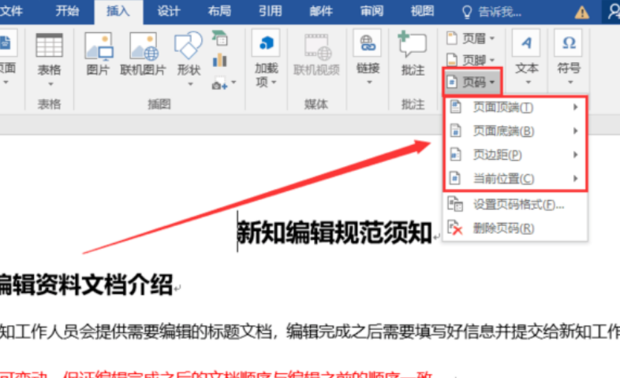Click the 告诉我 lightbulb search box

pos(491,12)
